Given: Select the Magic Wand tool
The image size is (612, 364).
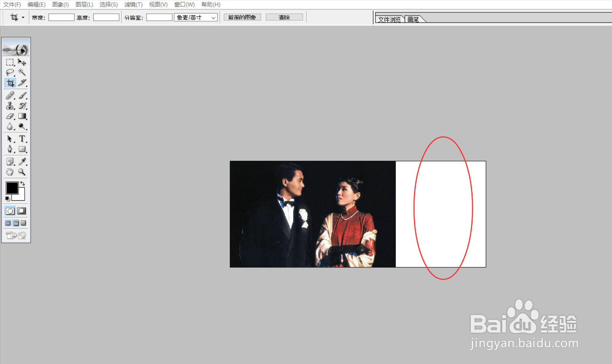Looking at the screenshot, I should 22,72.
